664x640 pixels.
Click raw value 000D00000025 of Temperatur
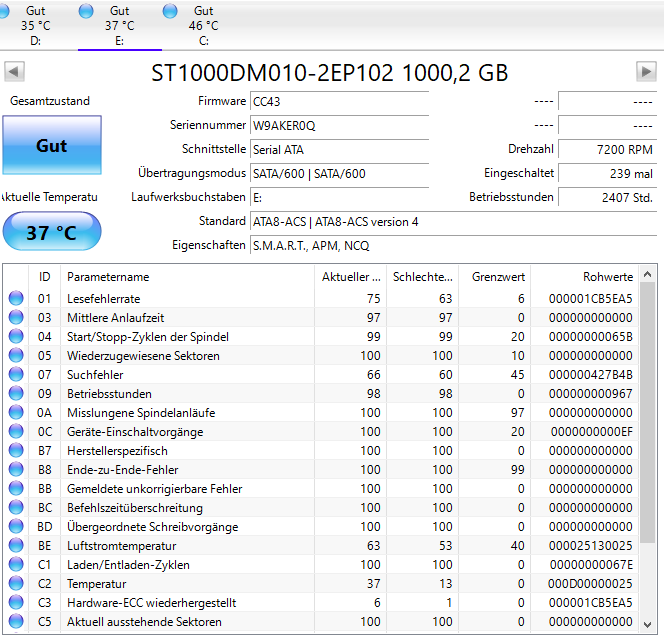pyautogui.click(x=590, y=584)
